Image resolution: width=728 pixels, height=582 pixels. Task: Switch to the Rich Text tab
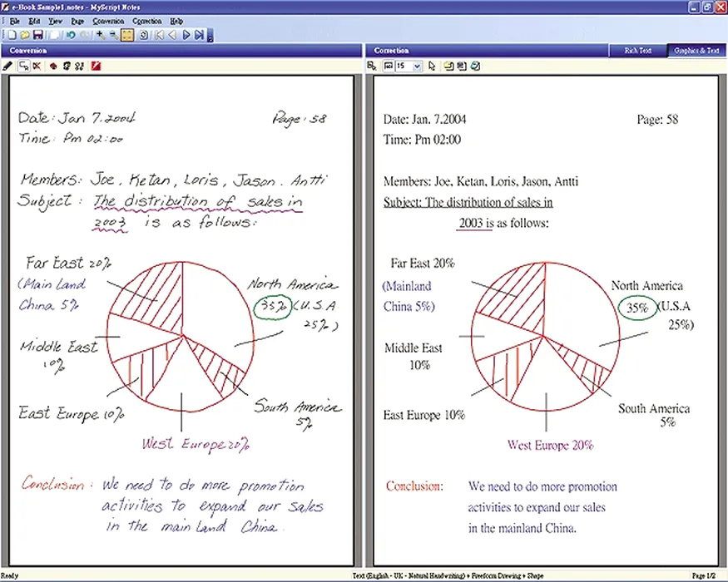[638, 51]
